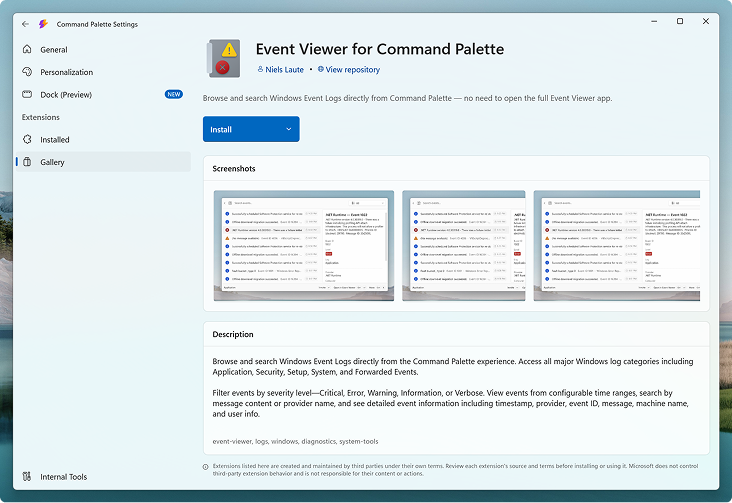Click the Description section heading
732x503 pixels.
point(233,334)
